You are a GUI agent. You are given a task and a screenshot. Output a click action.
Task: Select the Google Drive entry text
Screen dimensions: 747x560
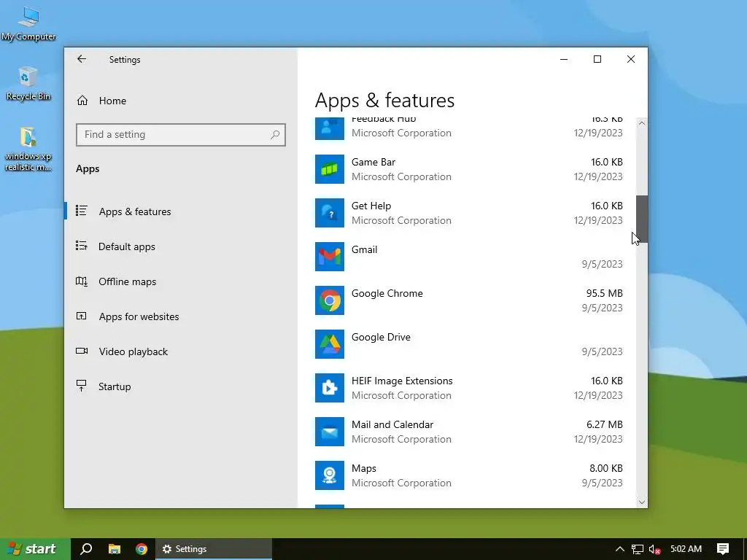point(381,337)
